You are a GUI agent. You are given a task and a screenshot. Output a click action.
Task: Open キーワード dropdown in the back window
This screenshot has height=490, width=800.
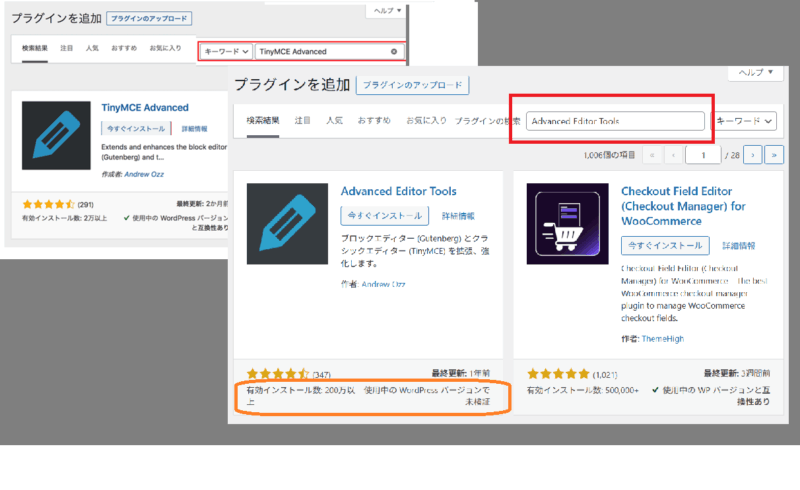click(226, 52)
